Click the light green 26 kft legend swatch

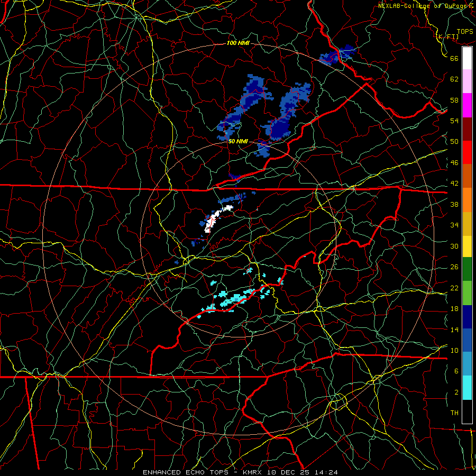click(x=467, y=292)
